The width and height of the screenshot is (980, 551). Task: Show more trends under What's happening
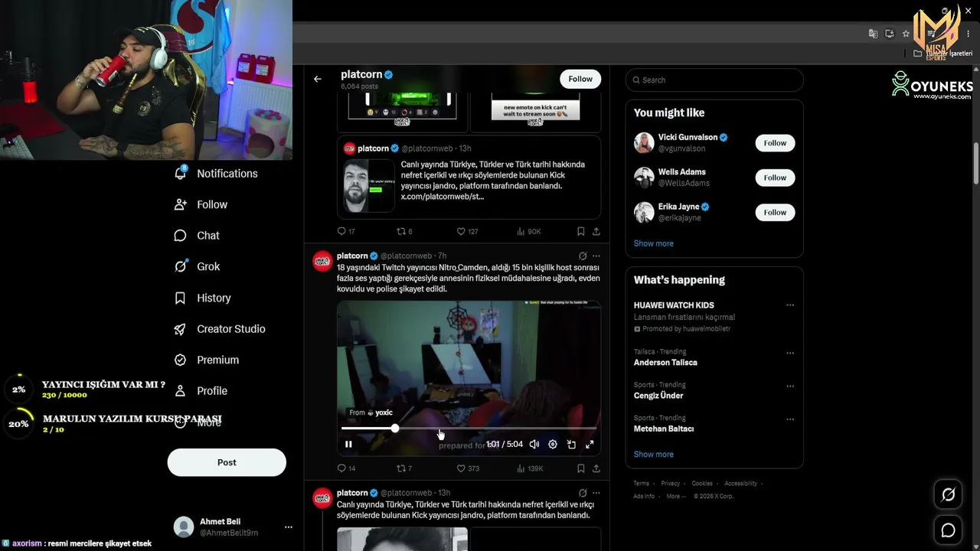(654, 455)
